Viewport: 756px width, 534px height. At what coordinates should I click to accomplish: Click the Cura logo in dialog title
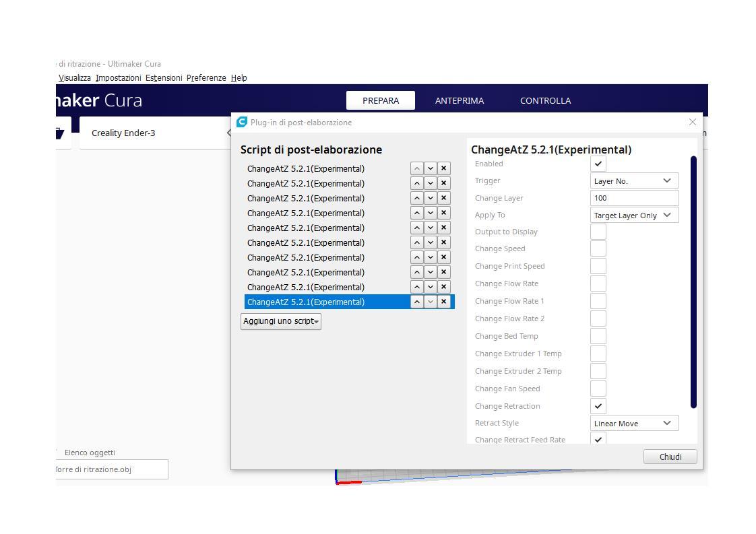click(x=242, y=122)
